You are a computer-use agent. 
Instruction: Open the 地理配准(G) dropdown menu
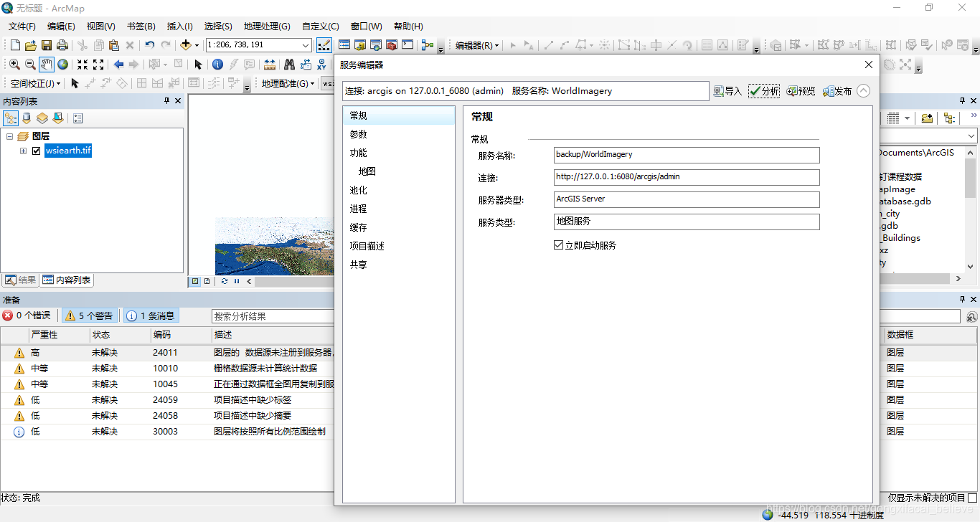(288, 83)
